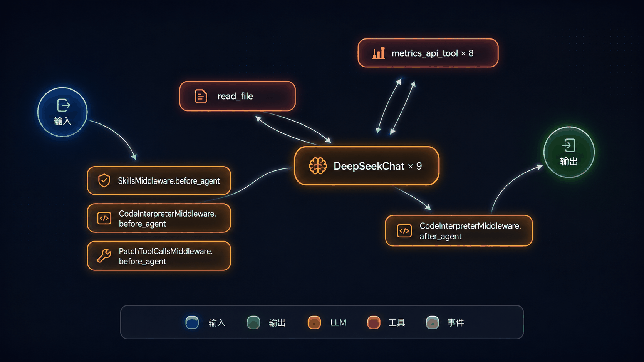Viewport: 644px width, 362px height.
Task: Click the 输入 legend label
Action: click(x=217, y=323)
